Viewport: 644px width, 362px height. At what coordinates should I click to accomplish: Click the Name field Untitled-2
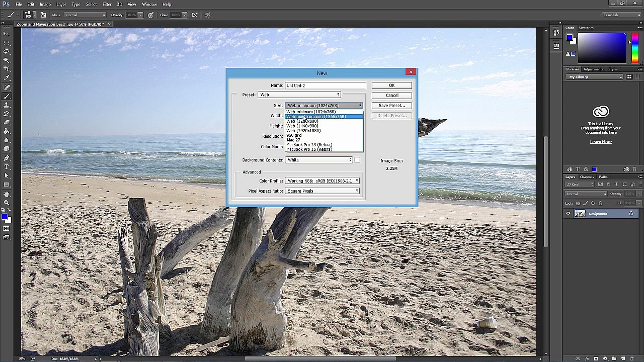click(325, 85)
